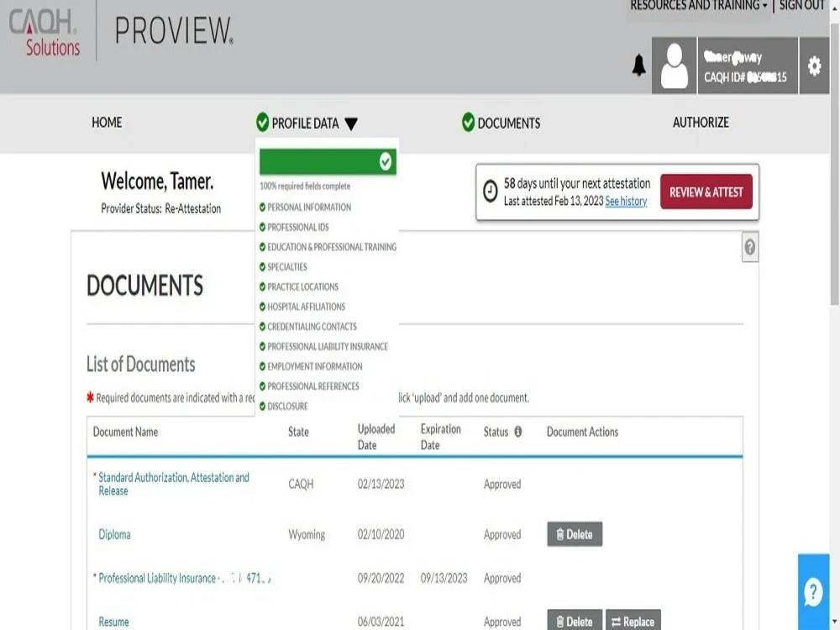Open Standard Authorization, Attestation and Release document

pos(174,484)
